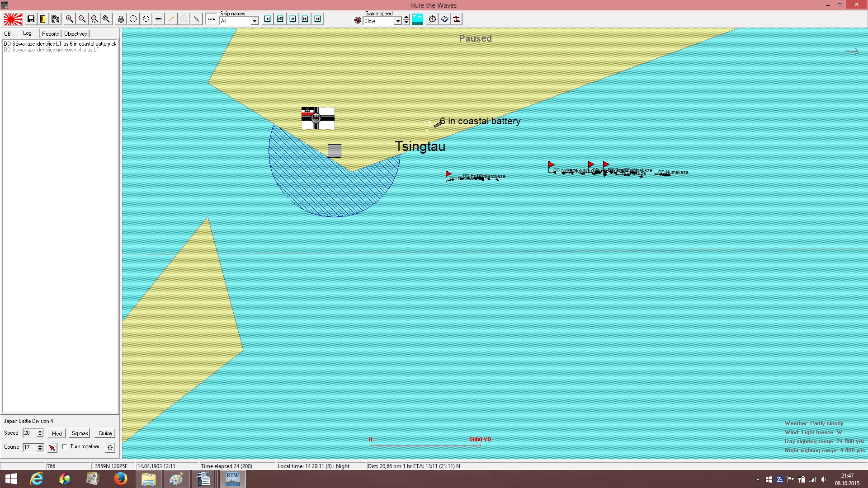868x488 pixels.
Task: Toggle the cyan sea view icon
Action: pyautogui.click(x=418, y=19)
